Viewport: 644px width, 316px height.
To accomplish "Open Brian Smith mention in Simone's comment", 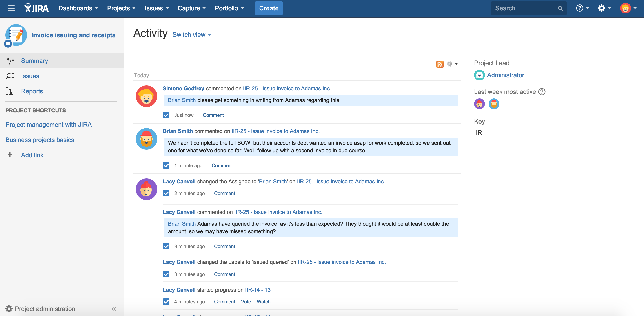I will 182,100.
